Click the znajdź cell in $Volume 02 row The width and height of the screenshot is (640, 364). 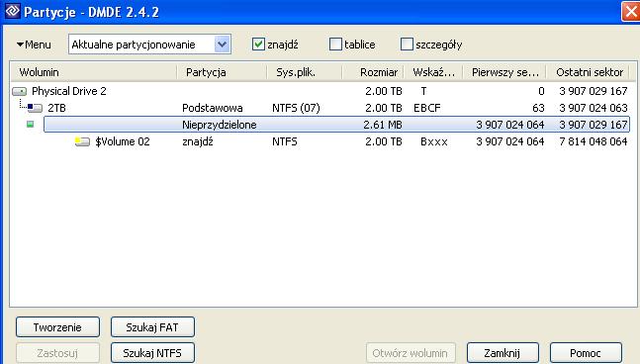pos(198,141)
